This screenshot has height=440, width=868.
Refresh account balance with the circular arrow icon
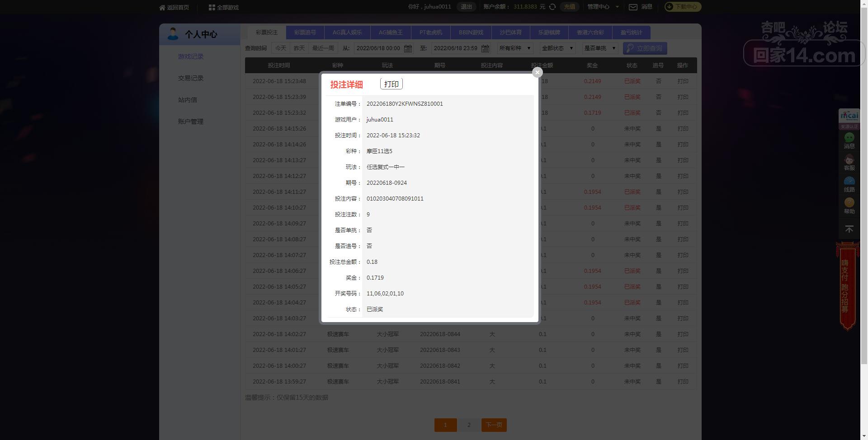click(552, 7)
